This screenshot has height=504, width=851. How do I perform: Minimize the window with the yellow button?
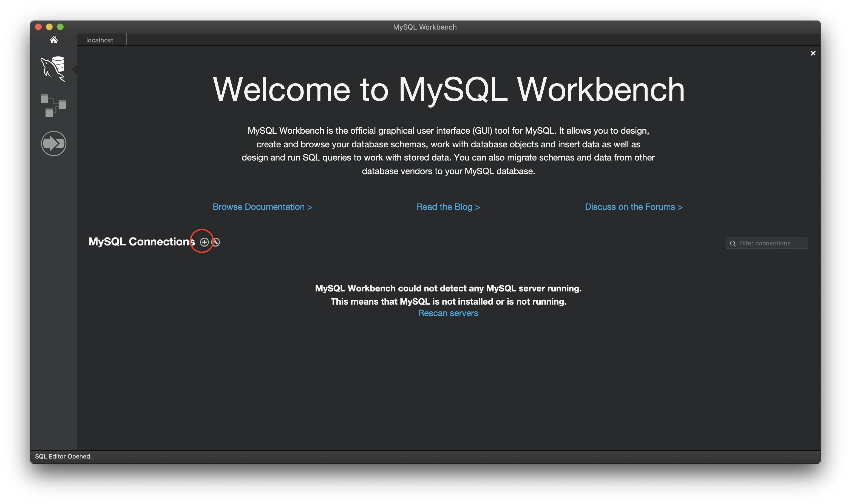[x=49, y=27]
